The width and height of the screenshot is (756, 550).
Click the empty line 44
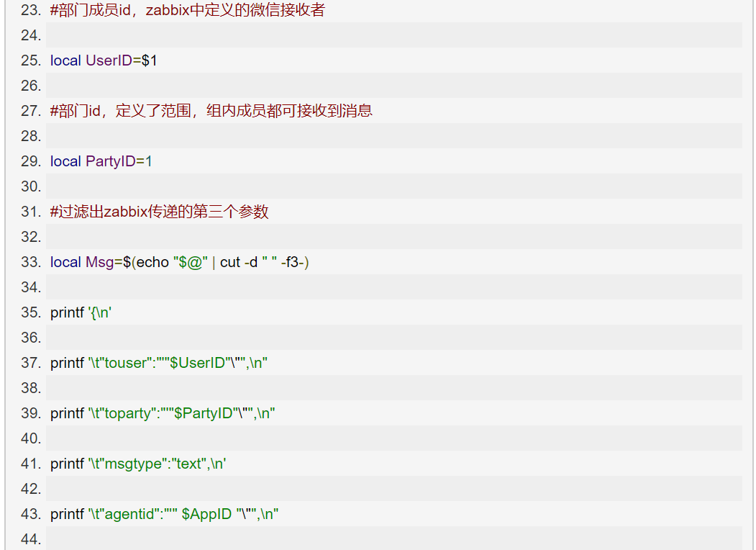point(394,538)
